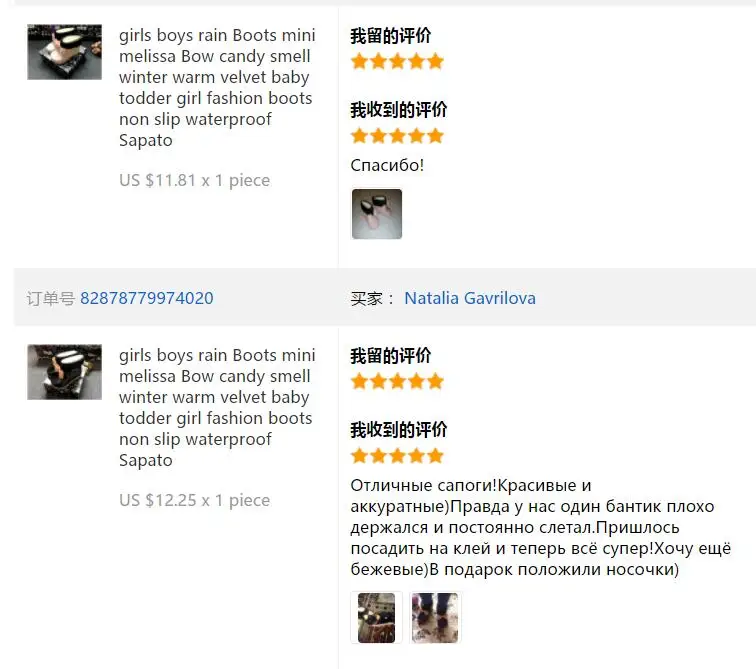Open buyer Natalia Gavrilova profile

(x=470, y=298)
